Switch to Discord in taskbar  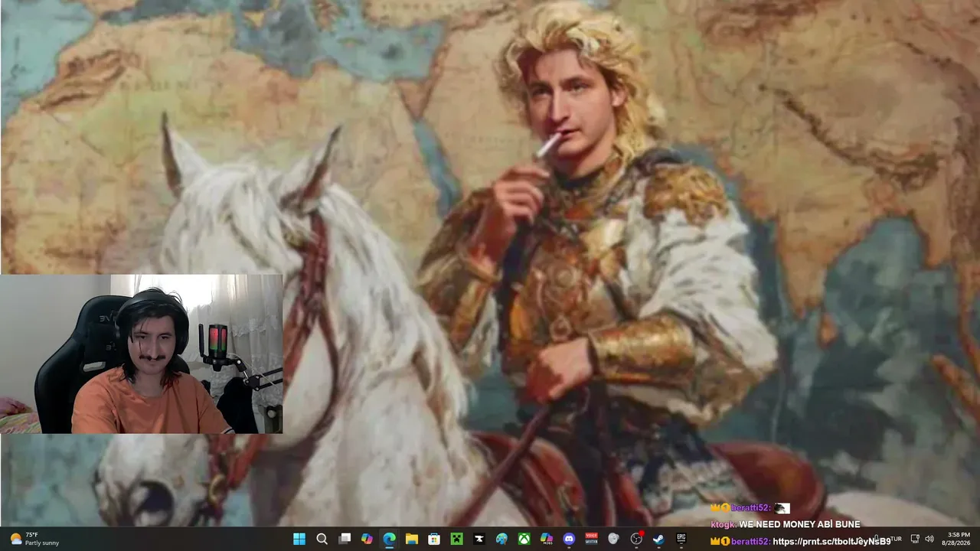tap(569, 539)
